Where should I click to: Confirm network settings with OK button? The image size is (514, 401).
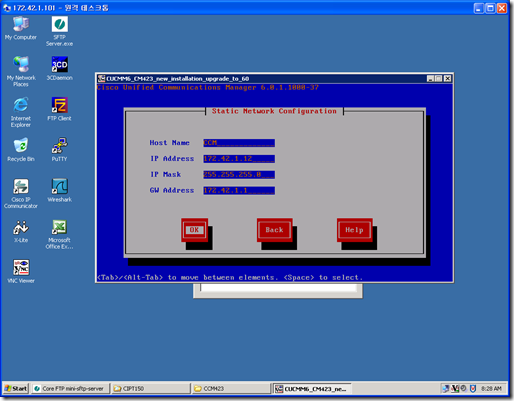(x=194, y=230)
